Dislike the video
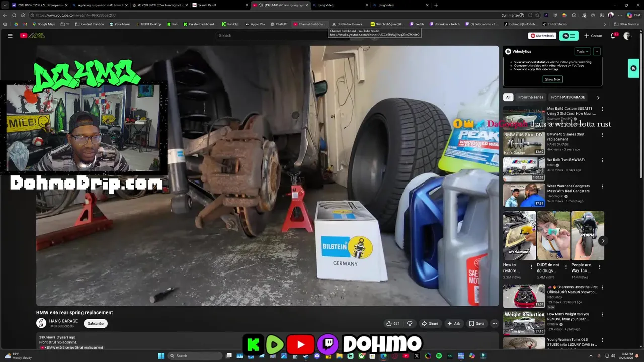644x362 pixels. [x=409, y=324]
